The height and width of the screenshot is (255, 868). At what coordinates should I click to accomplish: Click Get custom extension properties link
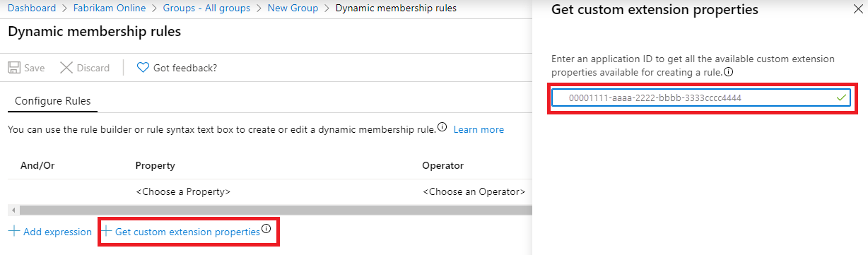[x=187, y=232]
